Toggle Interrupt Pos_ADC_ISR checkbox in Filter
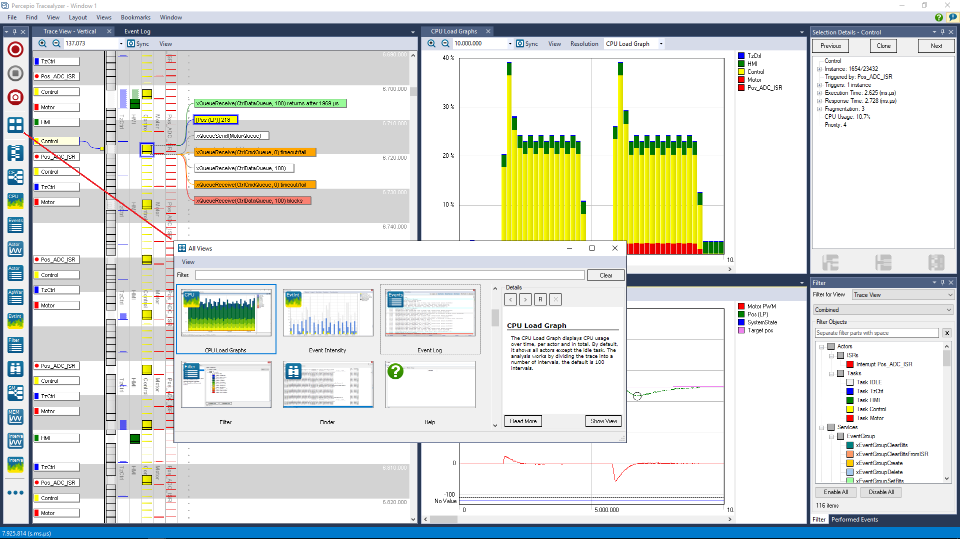The height and width of the screenshot is (539, 960). (x=850, y=364)
